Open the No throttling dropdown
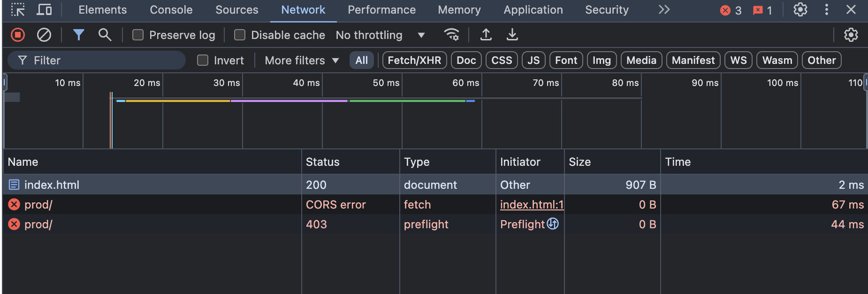 [x=380, y=35]
